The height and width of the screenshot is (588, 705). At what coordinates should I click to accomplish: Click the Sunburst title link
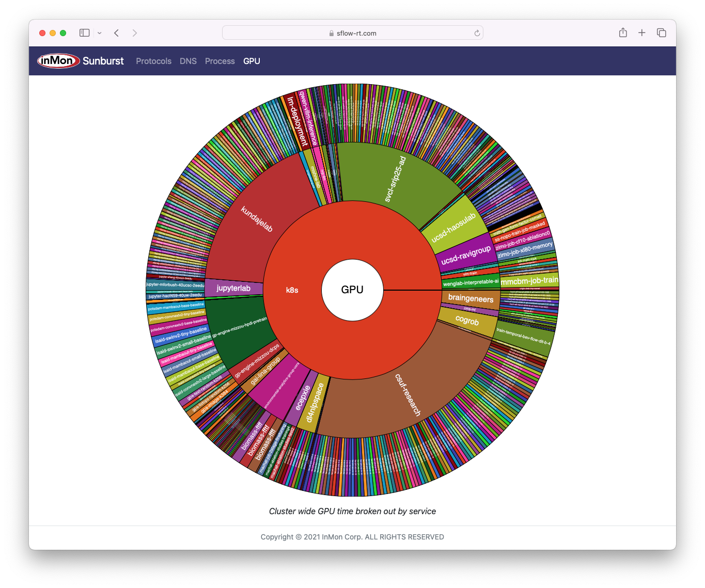103,61
